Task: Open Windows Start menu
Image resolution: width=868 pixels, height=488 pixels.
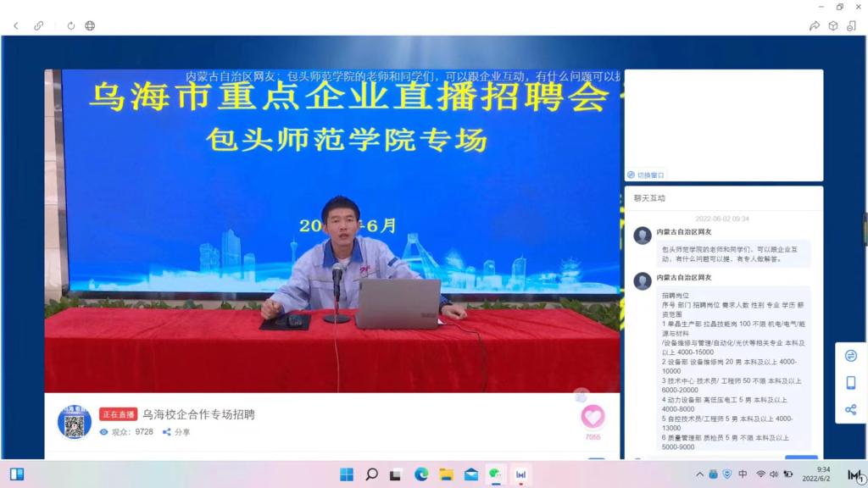Action: pos(347,474)
